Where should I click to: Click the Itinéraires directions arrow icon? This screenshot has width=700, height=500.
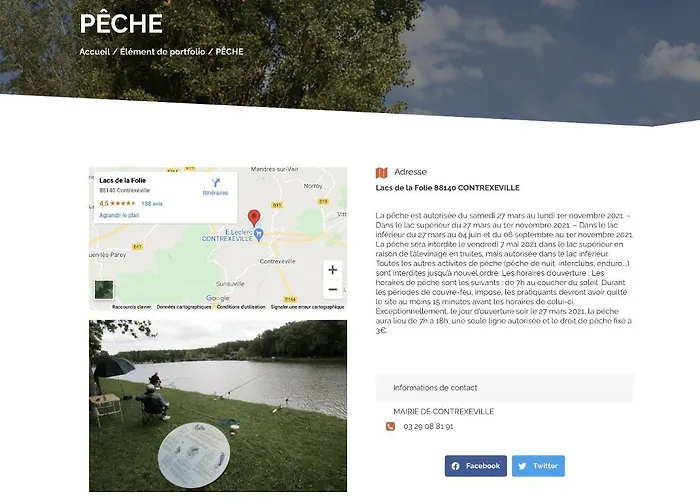216,183
